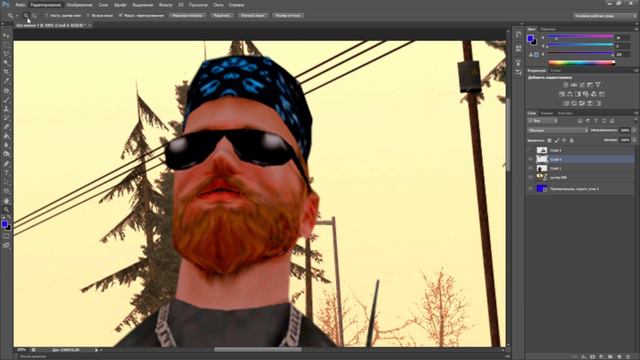Viewport: 640px width, 360px height.
Task: Click the Actual Pixels button
Action: 187,16
